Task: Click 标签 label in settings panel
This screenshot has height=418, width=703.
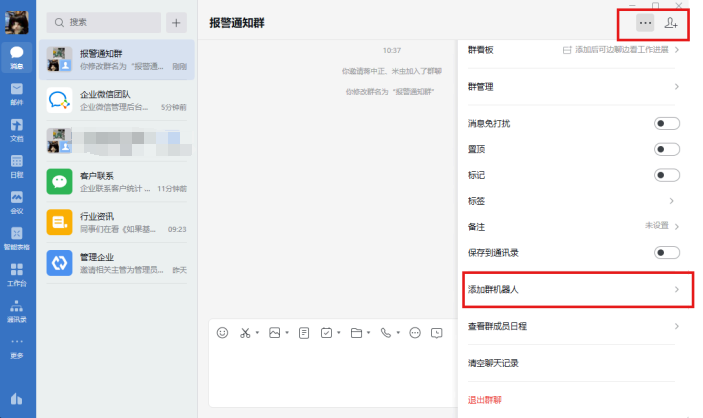Action: pos(476,201)
